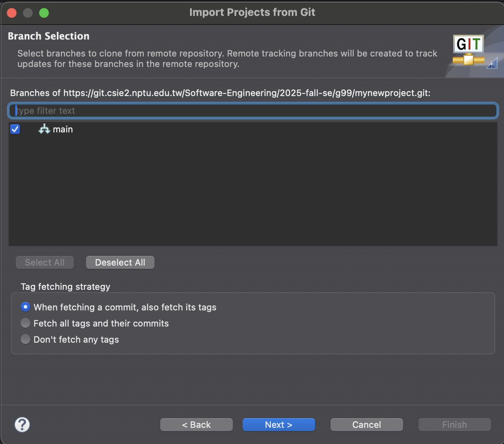The height and width of the screenshot is (444, 504).
Task: Click Deselect All to clear branches
Action: [120, 262]
